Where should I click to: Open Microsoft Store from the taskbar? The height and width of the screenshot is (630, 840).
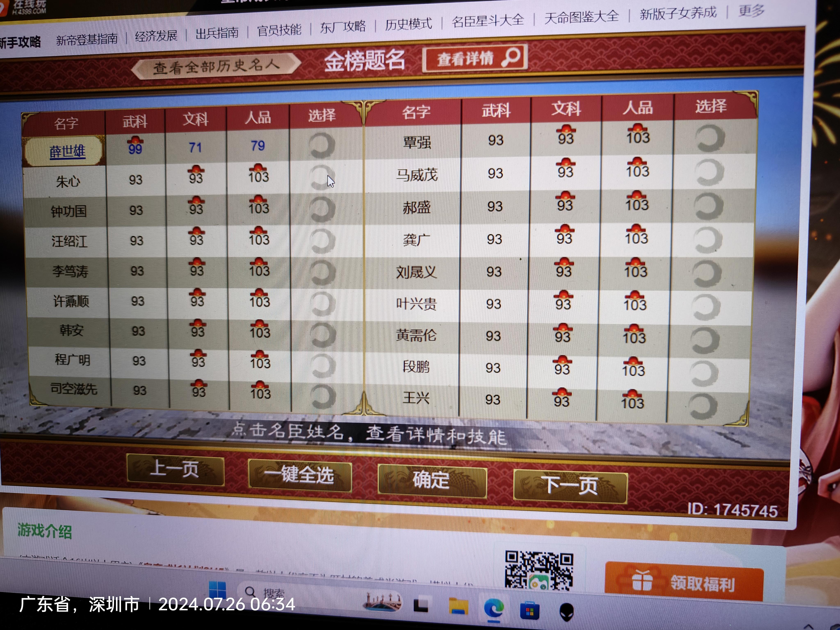pyautogui.click(x=529, y=610)
